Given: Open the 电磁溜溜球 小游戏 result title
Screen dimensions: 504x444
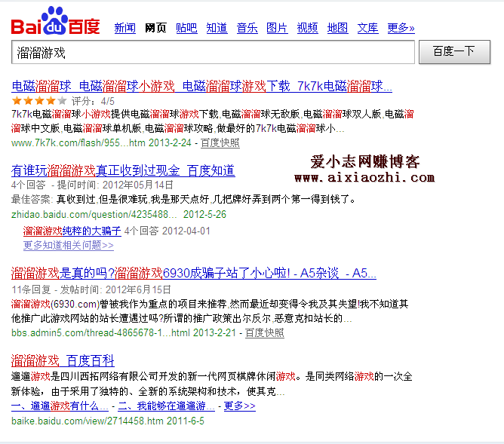Looking at the screenshot, I should [x=201, y=86].
